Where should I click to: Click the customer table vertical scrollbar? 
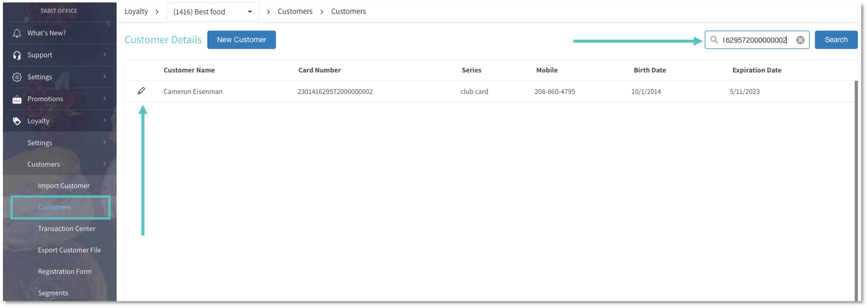coord(856,191)
